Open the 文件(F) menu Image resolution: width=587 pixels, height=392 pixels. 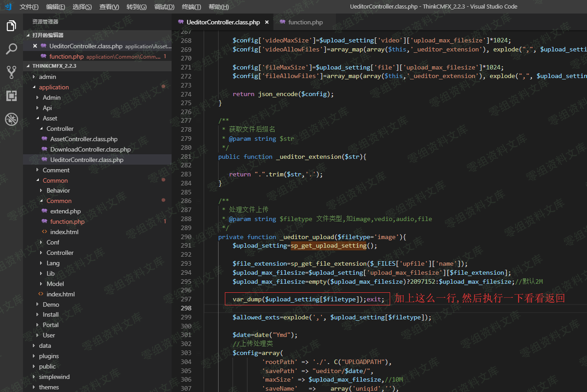click(29, 7)
